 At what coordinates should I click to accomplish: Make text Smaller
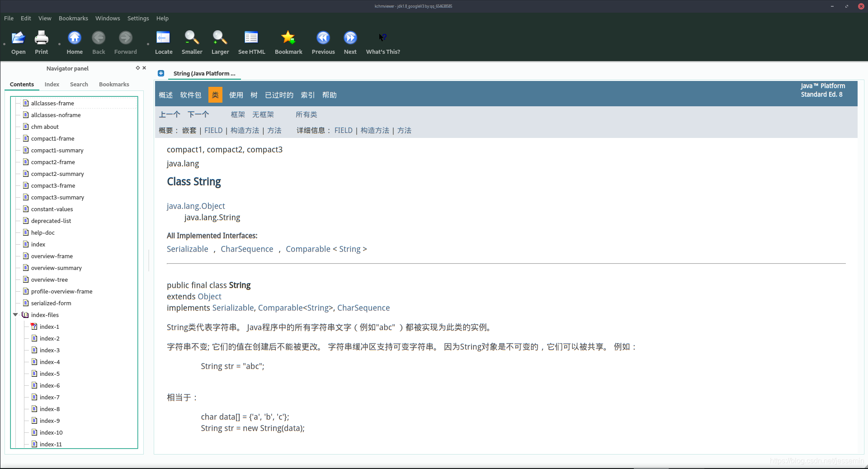pos(192,43)
